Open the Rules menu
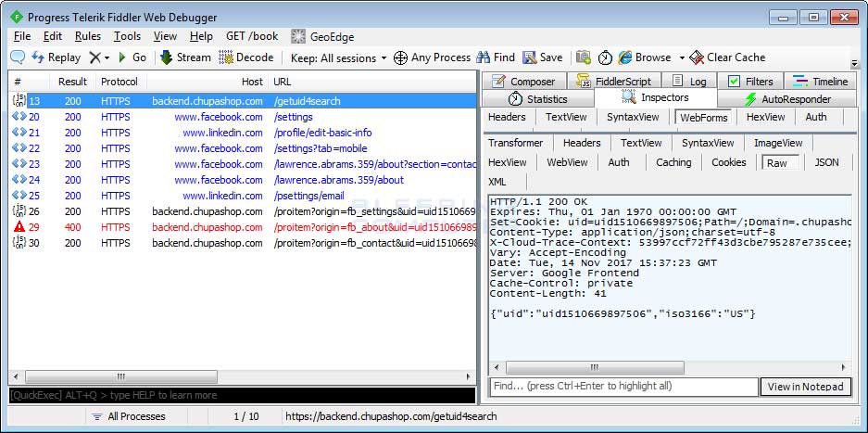The image size is (868, 433). pos(88,36)
